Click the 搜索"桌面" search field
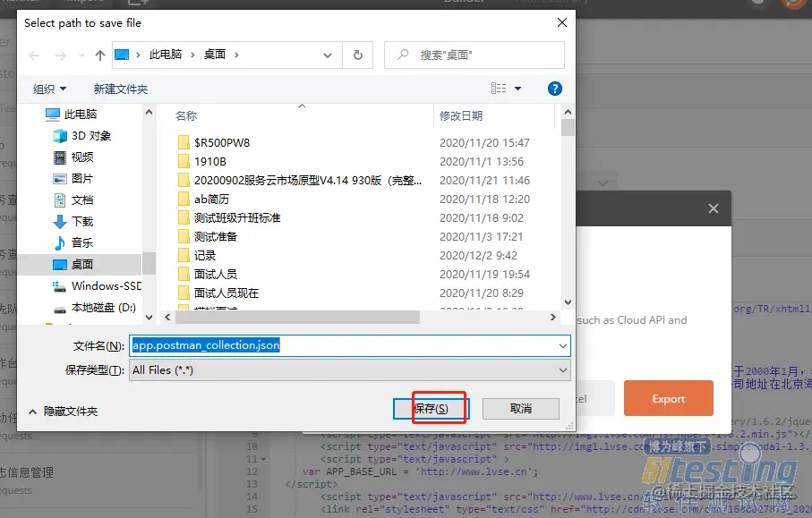812x518 pixels. tap(474, 55)
